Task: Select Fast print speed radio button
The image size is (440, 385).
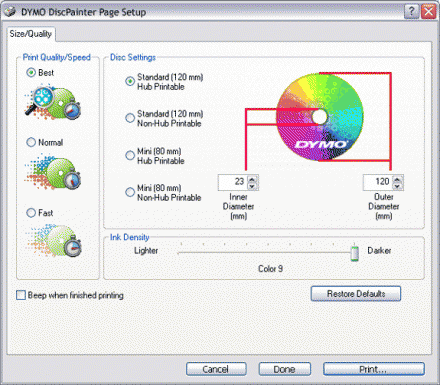Action: pyautogui.click(x=31, y=213)
